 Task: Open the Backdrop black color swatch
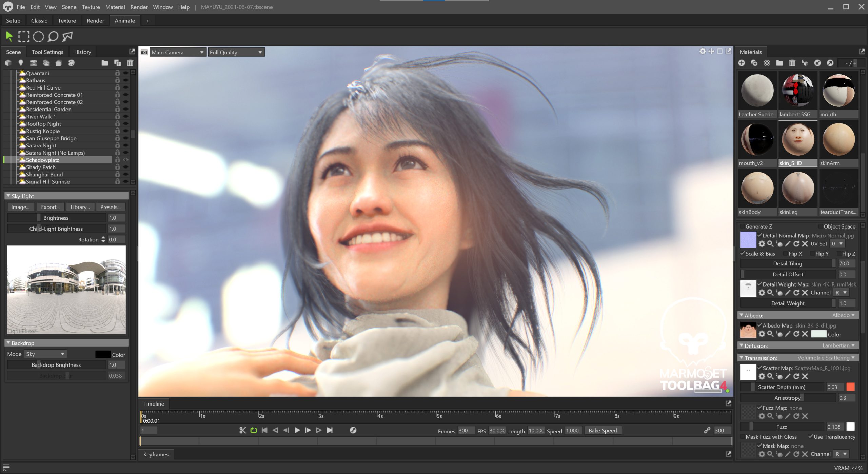[103, 354]
